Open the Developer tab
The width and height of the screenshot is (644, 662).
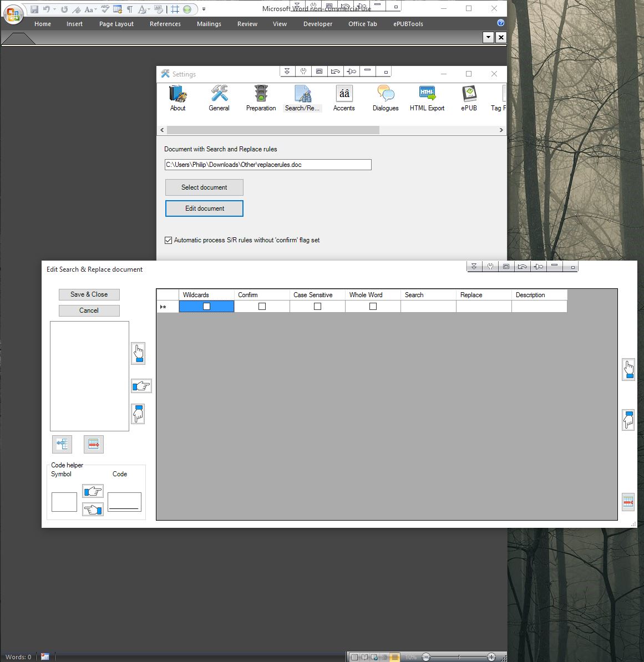click(318, 24)
